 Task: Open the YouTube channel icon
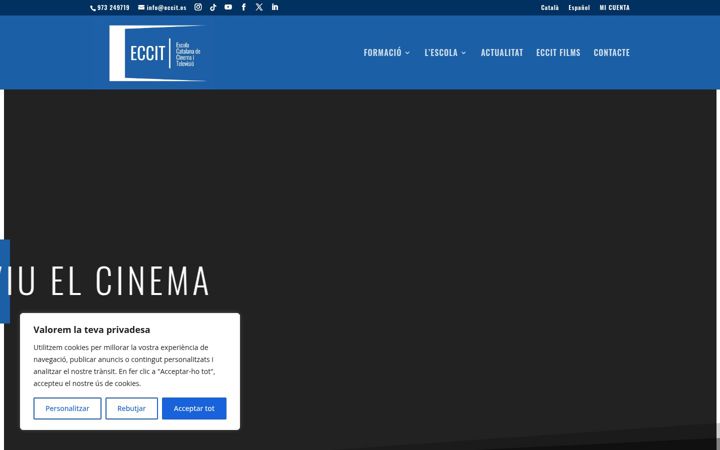pyautogui.click(x=228, y=7)
